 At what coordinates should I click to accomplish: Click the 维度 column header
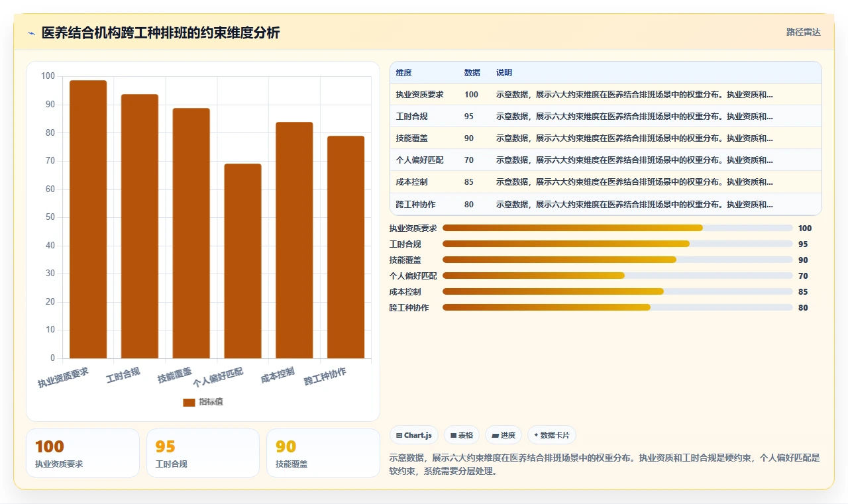point(403,73)
